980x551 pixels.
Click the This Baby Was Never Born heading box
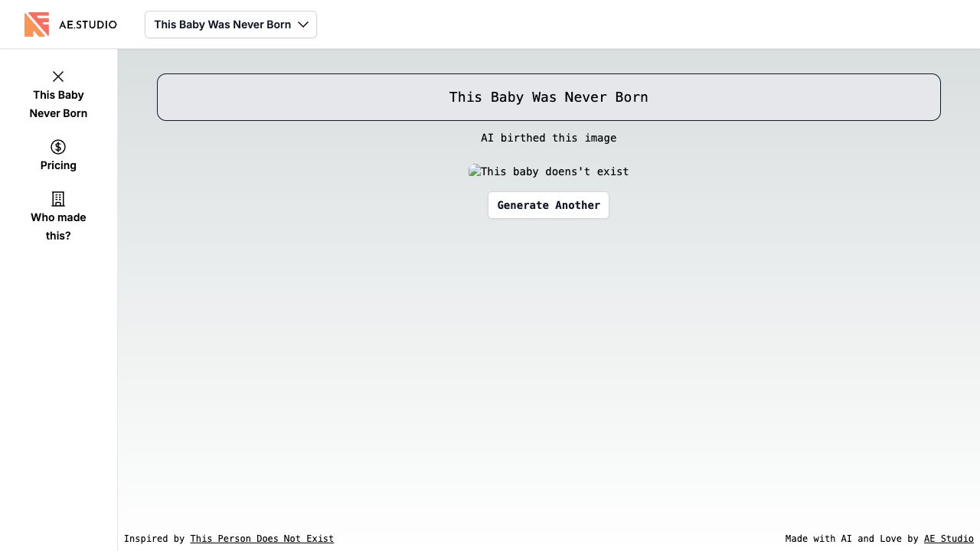[x=548, y=97]
